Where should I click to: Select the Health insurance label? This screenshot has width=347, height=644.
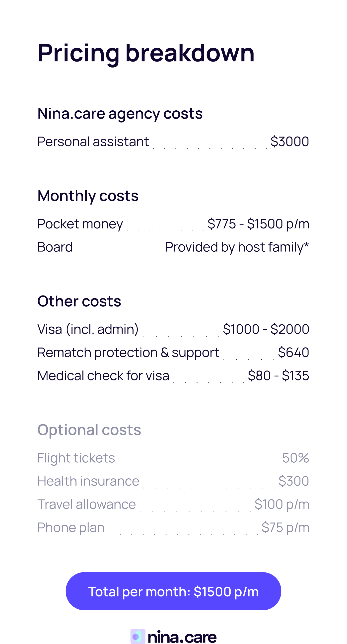tap(88, 481)
